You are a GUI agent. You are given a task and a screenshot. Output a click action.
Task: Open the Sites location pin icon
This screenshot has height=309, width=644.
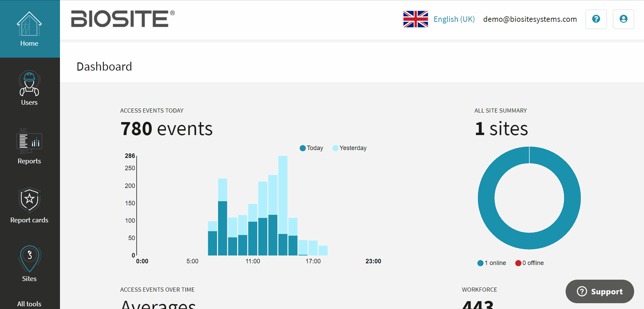coord(29,259)
